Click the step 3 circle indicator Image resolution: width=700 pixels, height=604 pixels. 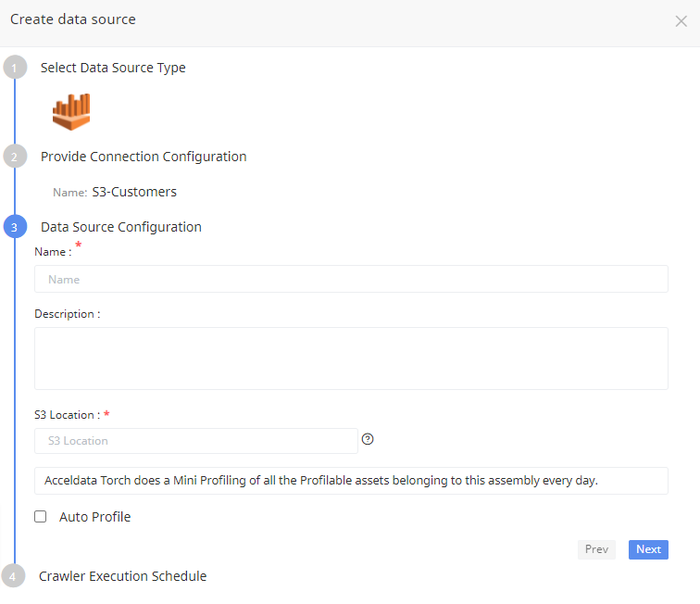[x=14, y=227]
